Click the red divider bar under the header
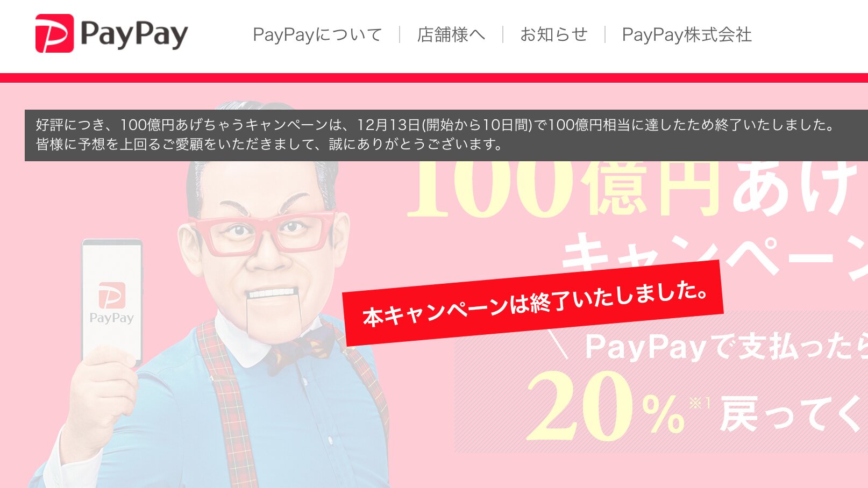 click(434, 78)
